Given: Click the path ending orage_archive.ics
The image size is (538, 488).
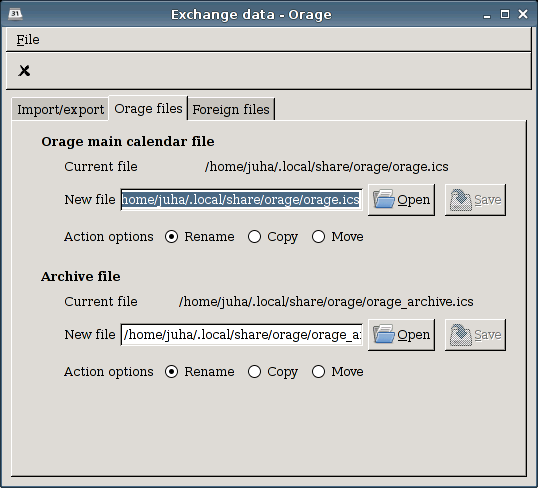Looking at the screenshot, I should click(326, 302).
